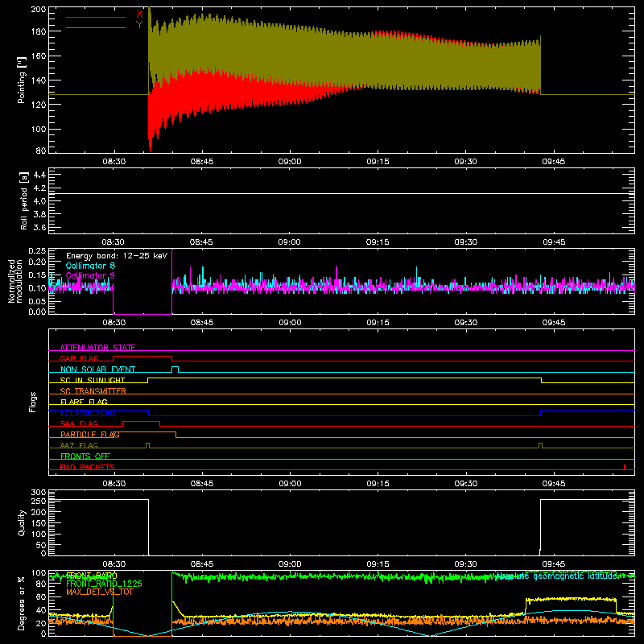Click the 'Roll period [s]' axis title

[x=24, y=200]
